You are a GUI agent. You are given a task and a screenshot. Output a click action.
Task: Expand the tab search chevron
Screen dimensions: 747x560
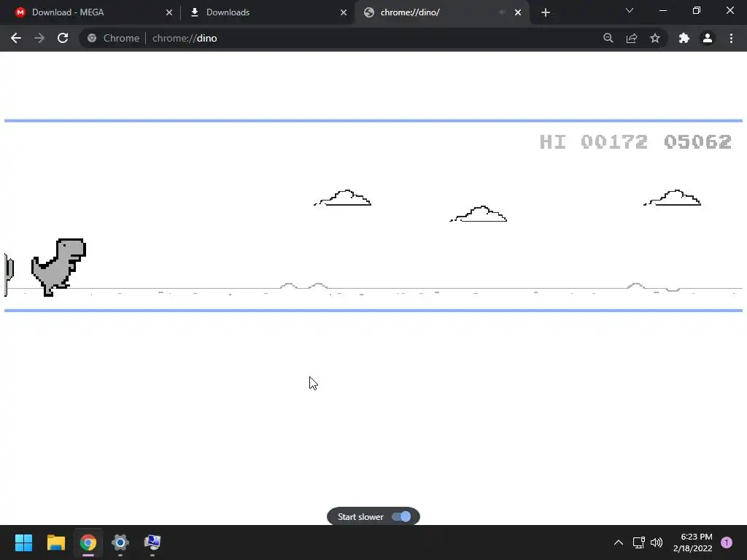click(x=630, y=10)
